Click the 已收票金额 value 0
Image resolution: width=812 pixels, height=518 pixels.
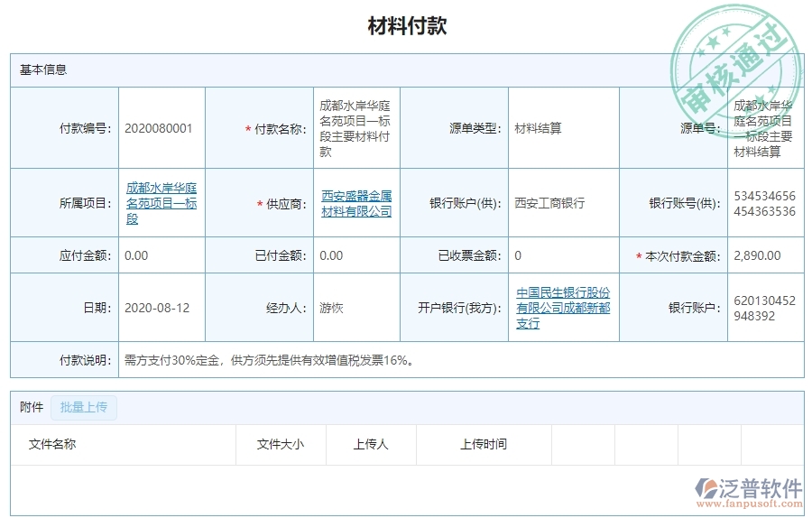pos(518,255)
